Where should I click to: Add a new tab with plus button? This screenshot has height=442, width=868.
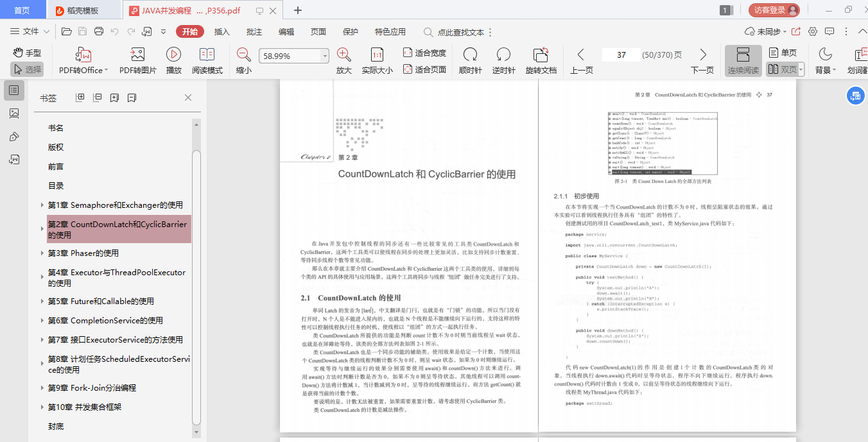pos(298,10)
